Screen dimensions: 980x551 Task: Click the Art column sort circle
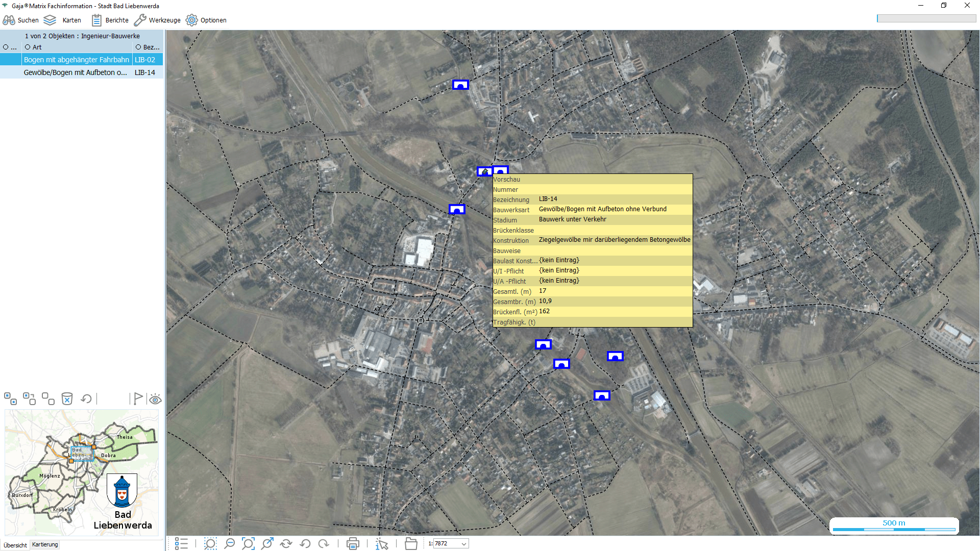28,47
